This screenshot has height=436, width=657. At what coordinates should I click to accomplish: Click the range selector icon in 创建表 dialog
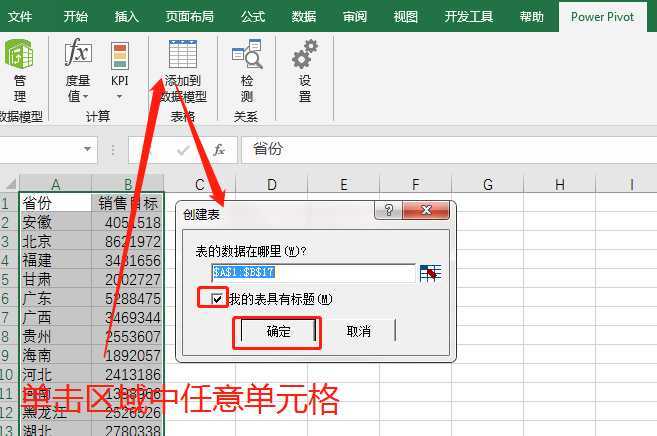tap(430, 273)
